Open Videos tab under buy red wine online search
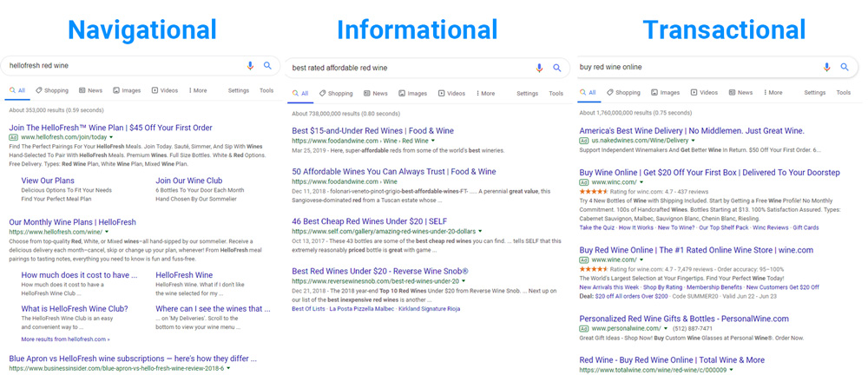The height and width of the screenshot is (375, 868). (x=704, y=93)
